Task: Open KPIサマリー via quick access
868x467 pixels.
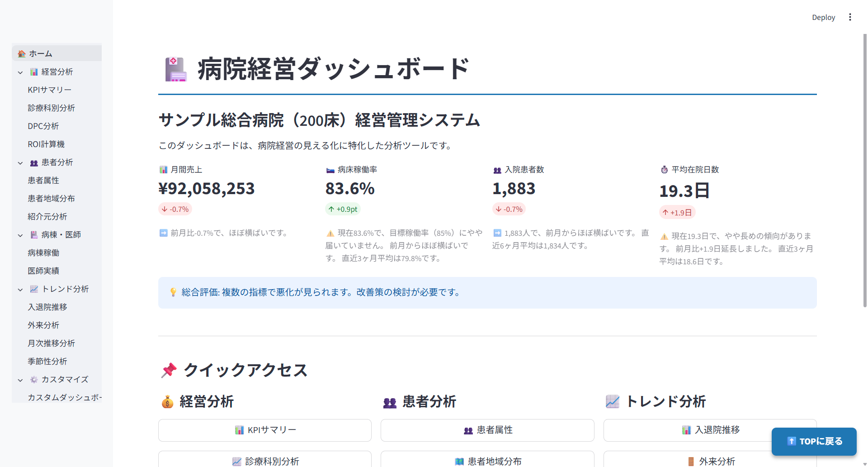Action: tap(264, 430)
